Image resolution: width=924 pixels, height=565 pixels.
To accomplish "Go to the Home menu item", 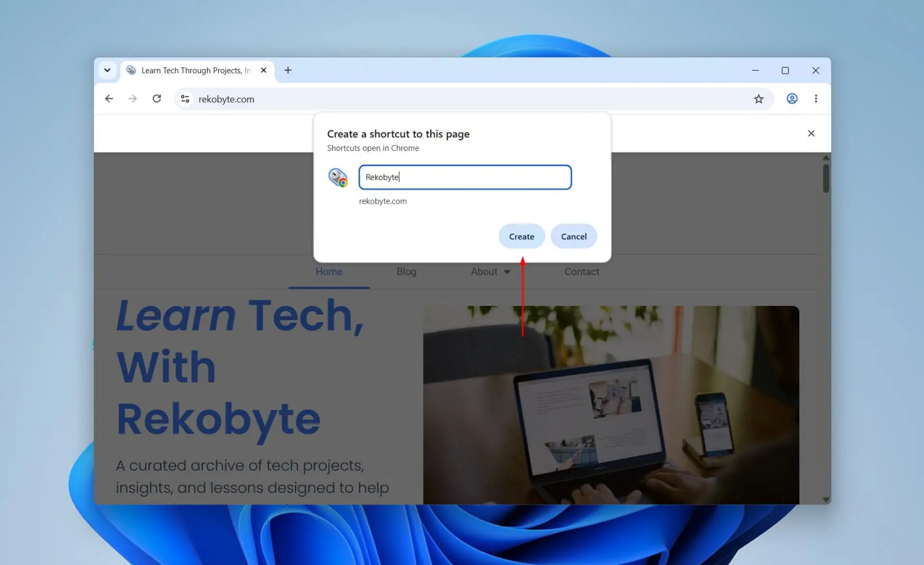I will coord(329,272).
